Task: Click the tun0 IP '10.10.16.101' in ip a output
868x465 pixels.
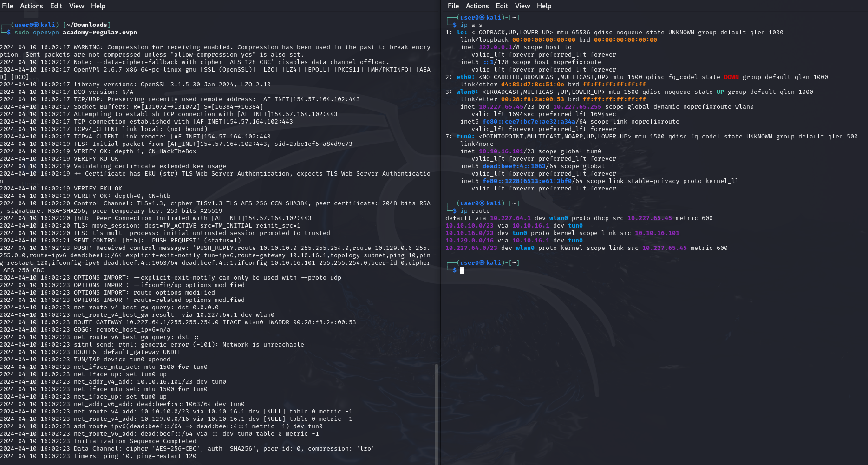Action: [x=501, y=151]
